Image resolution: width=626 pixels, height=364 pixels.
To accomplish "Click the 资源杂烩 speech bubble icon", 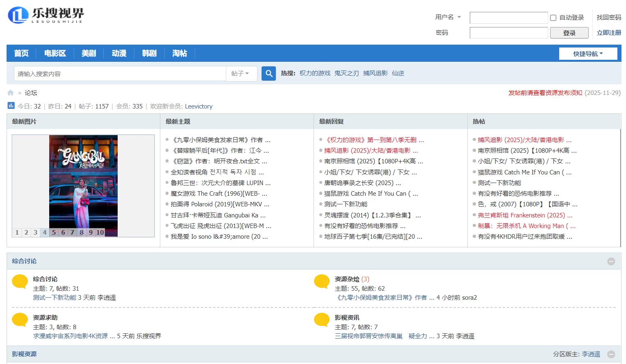I will point(321,282).
